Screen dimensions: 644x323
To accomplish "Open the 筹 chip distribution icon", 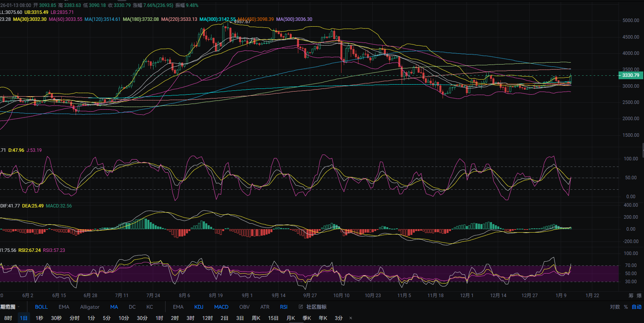I will click(631, 296).
